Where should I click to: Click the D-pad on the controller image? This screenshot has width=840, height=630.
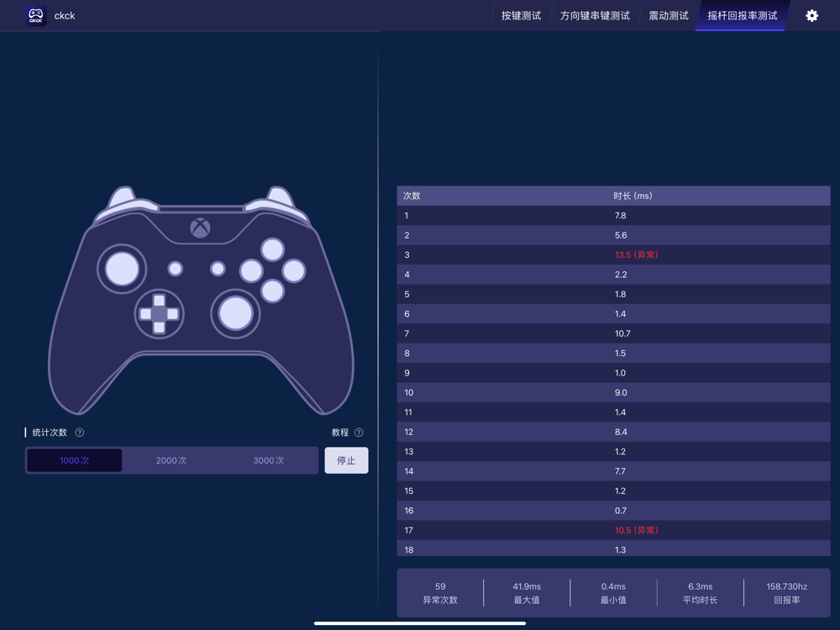(x=159, y=314)
